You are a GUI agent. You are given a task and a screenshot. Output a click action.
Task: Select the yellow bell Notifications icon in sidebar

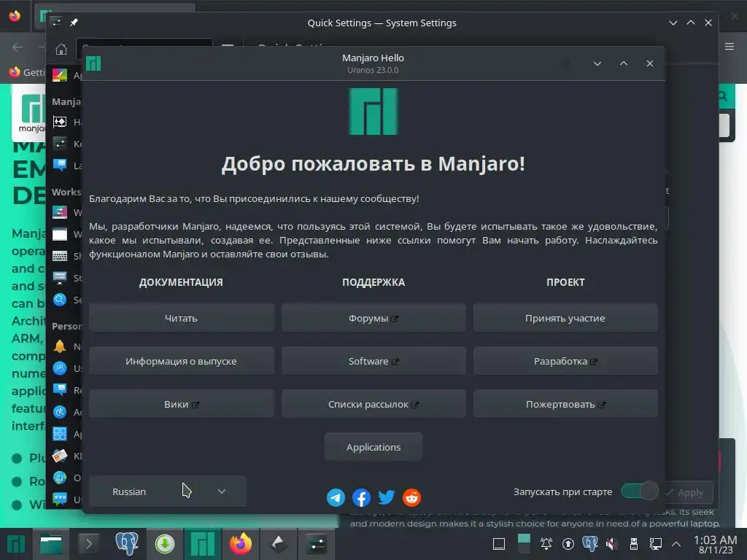[x=60, y=346]
